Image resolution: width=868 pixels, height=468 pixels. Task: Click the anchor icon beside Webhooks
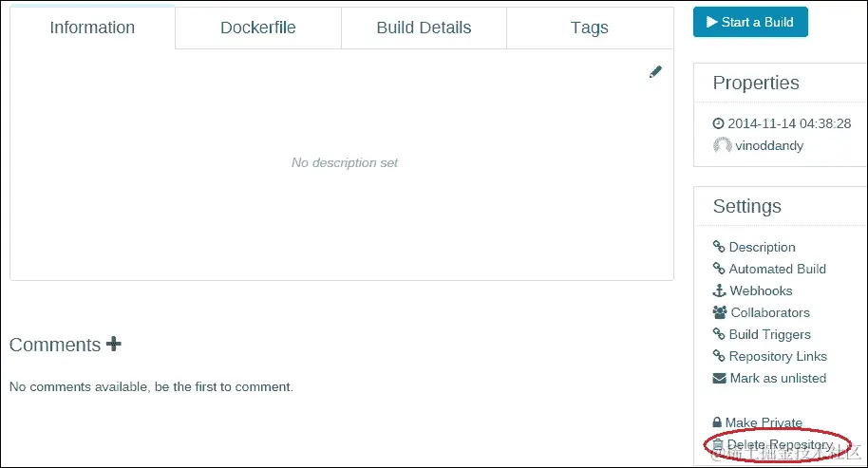coord(719,290)
